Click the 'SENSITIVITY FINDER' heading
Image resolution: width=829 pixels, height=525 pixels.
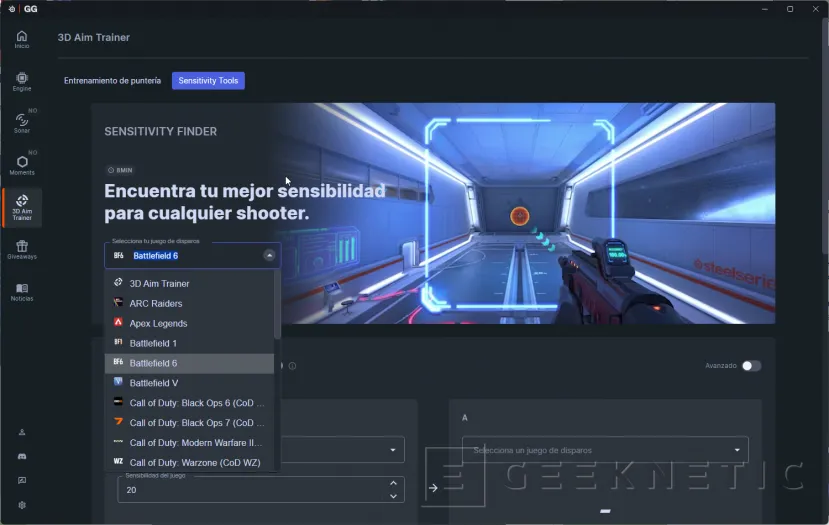160,132
